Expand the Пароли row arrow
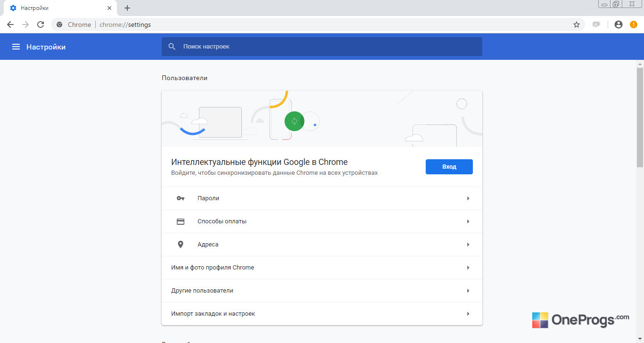The image size is (644, 343). pyautogui.click(x=468, y=198)
